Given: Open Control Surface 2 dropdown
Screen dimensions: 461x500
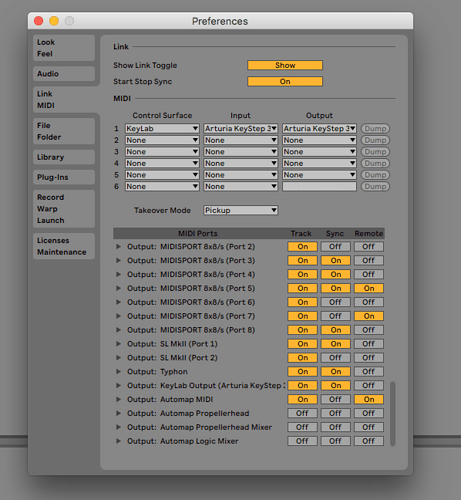Looking at the screenshot, I should point(162,140).
